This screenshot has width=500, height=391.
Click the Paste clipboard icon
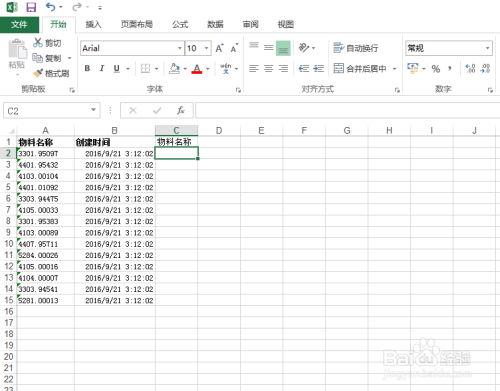tap(17, 49)
